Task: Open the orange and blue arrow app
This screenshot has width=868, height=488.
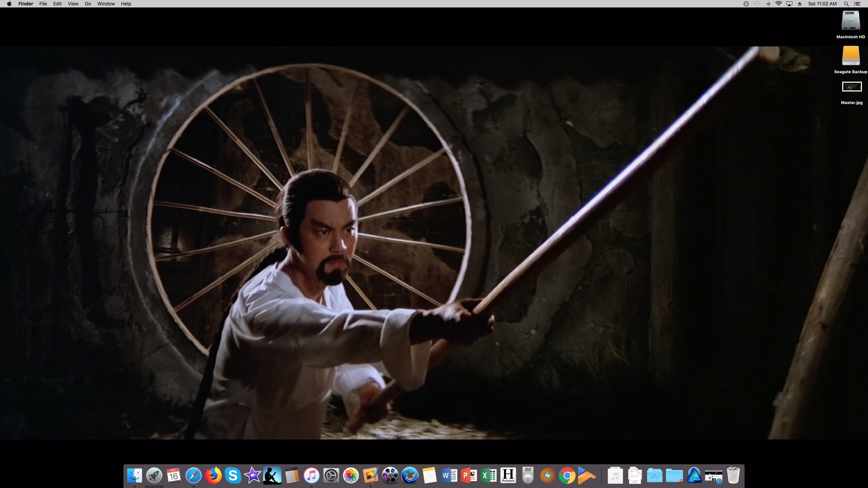Action: [x=587, y=475]
